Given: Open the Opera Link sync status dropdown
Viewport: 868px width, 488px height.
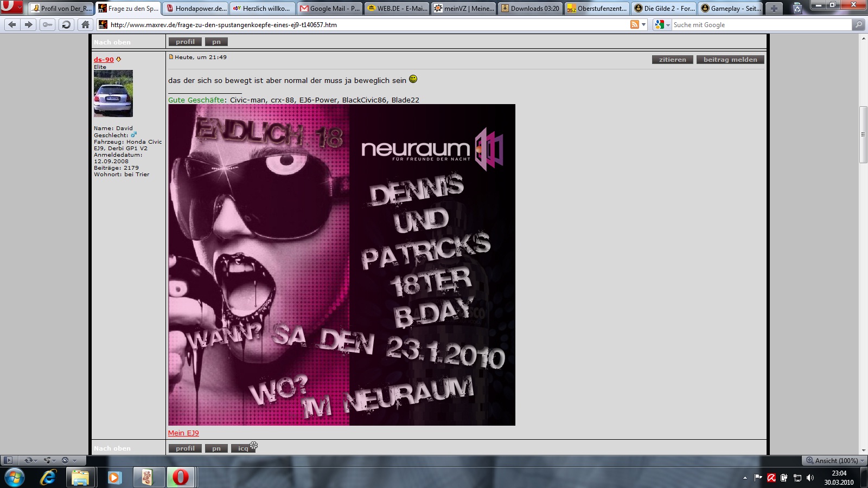Looking at the screenshot, I should pos(30,460).
